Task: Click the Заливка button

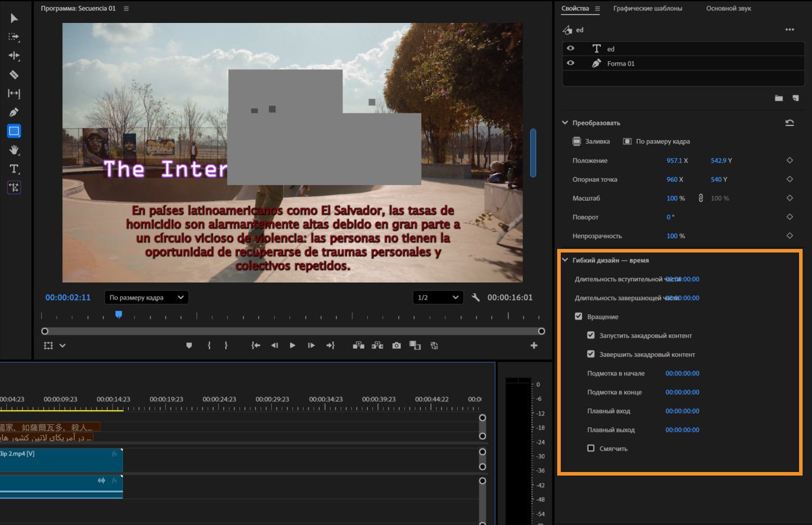Action: point(591,141)
